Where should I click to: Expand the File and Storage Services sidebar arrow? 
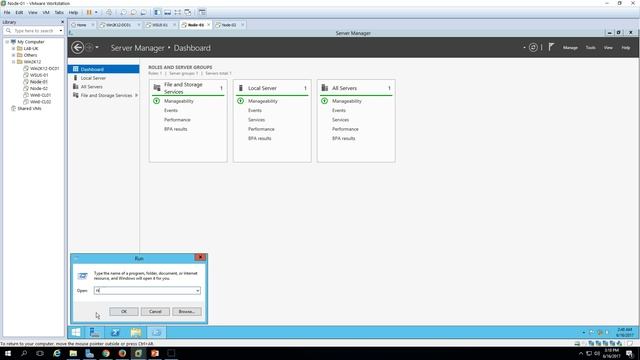point(136,95)
